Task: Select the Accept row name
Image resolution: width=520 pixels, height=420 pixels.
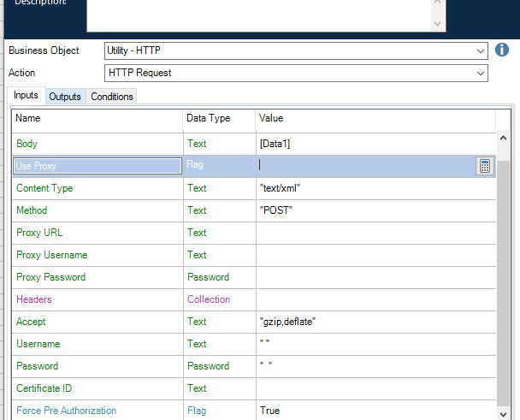Action: click(31, 322)
